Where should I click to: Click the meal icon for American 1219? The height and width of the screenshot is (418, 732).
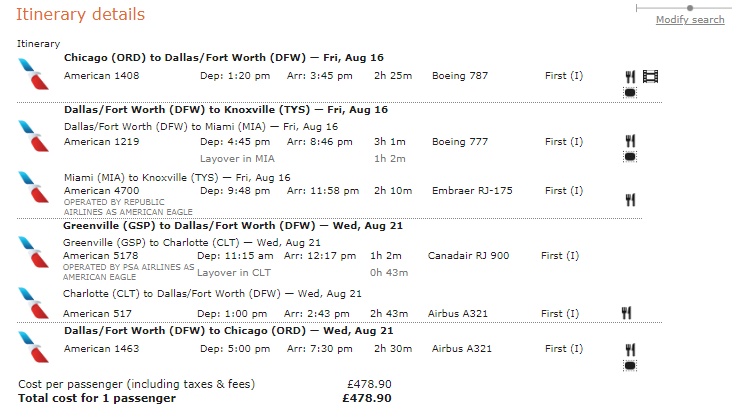click(630, 141)
